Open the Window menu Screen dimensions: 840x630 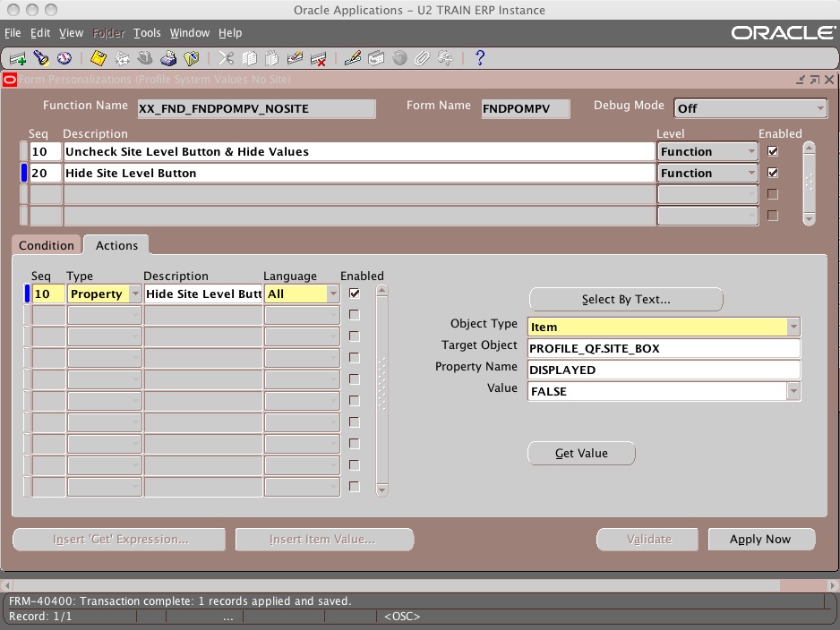tap(190, 32)
